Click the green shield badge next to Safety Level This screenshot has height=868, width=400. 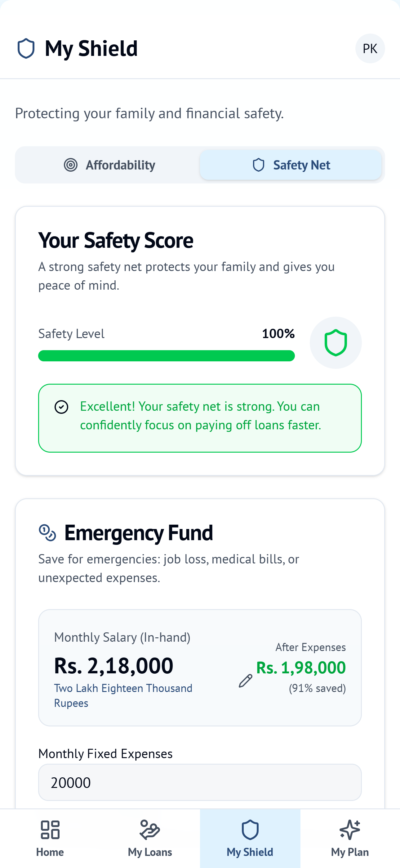(336, 342)
